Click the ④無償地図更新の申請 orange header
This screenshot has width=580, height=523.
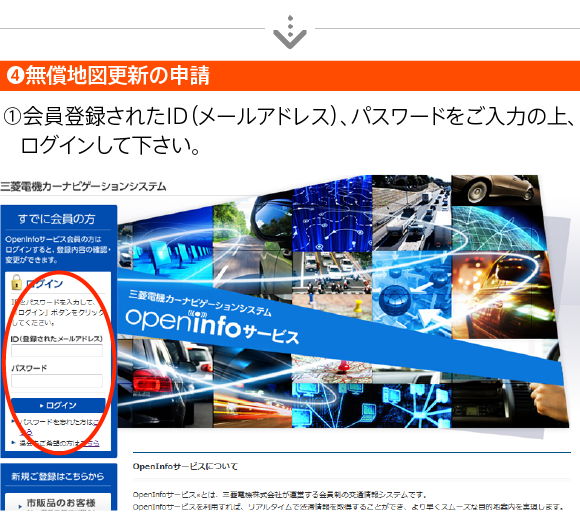point(290,75)
